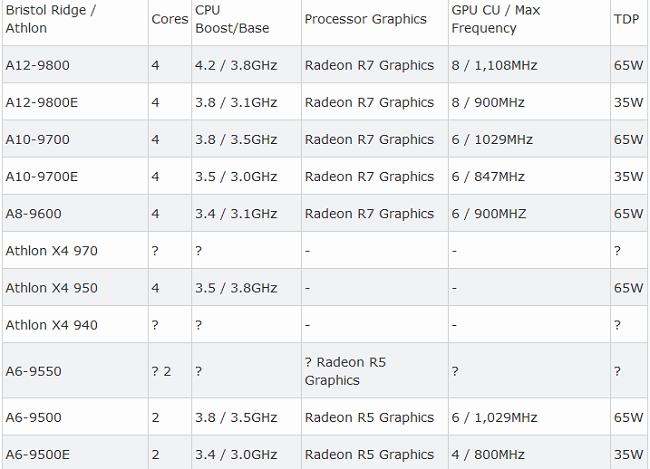Click the A12-9800 processor name cell
This screenshot has width=650, height=469.
[x=37, y=65]
